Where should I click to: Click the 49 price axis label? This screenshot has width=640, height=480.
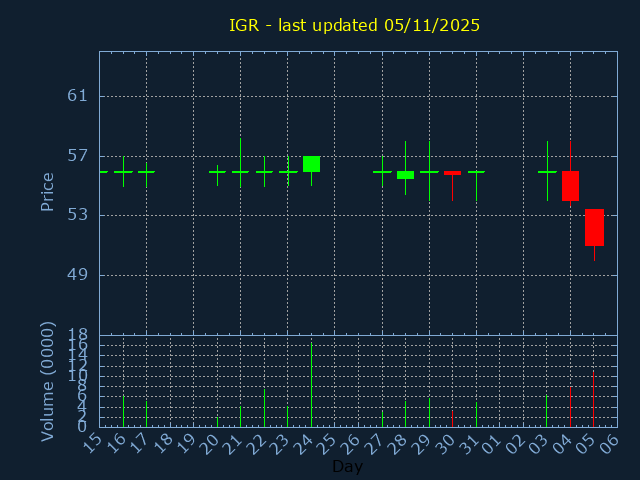(78, 275)
